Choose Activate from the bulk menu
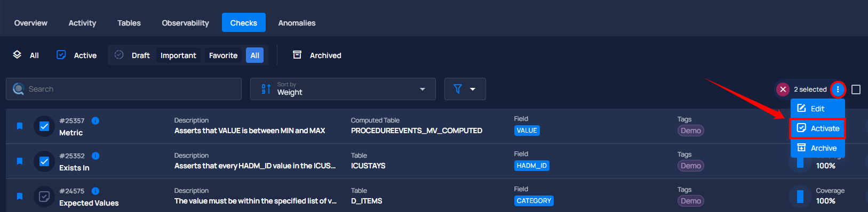This screenshot has height=212, width=868. coord(818,128)
